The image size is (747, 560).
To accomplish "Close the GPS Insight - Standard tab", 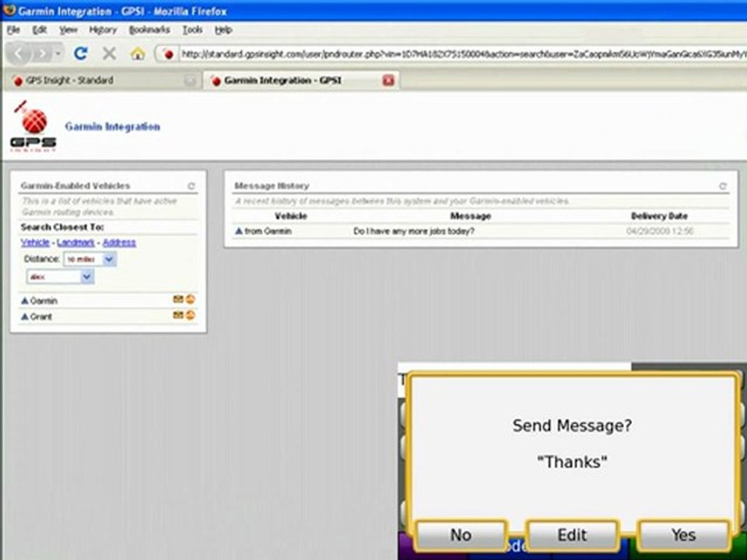I will click(190, 81).
